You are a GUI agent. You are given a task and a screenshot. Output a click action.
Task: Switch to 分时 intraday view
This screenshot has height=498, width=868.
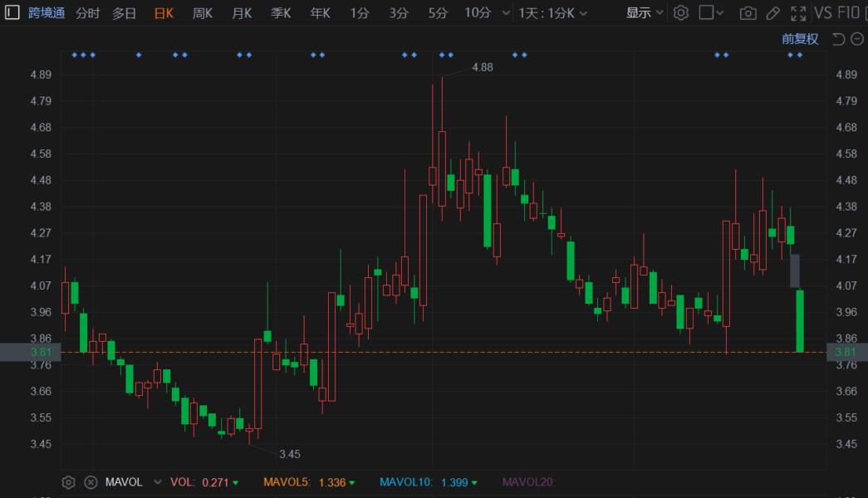tap(87, 12)
